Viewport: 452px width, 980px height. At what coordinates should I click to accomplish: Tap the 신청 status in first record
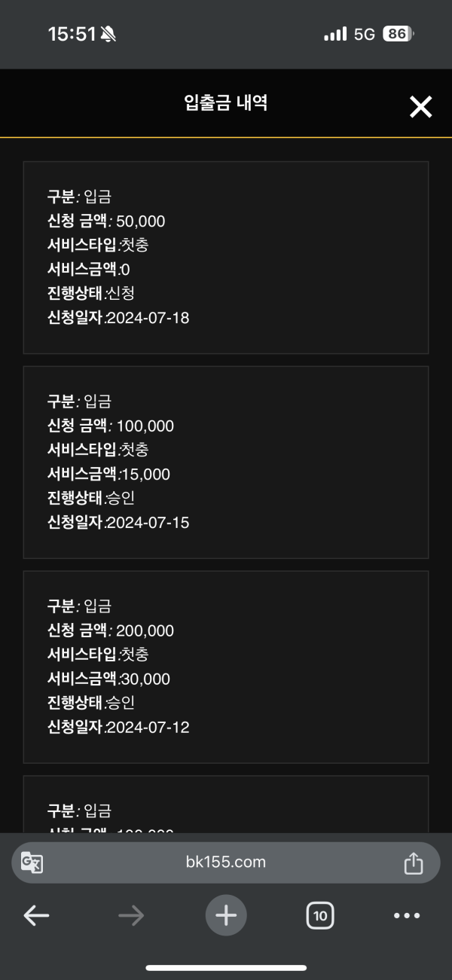(121, 293)
